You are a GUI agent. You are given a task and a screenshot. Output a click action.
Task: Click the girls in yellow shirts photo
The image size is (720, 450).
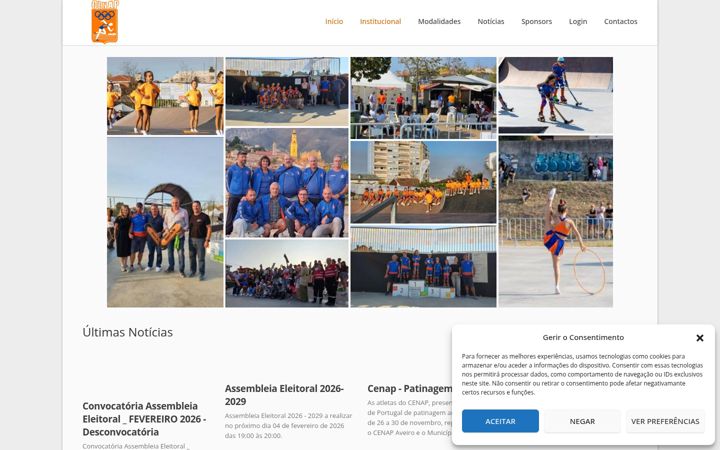165,96
